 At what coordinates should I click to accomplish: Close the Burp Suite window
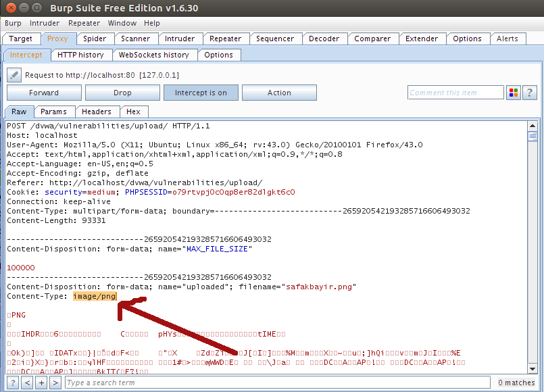click(11, 7)
